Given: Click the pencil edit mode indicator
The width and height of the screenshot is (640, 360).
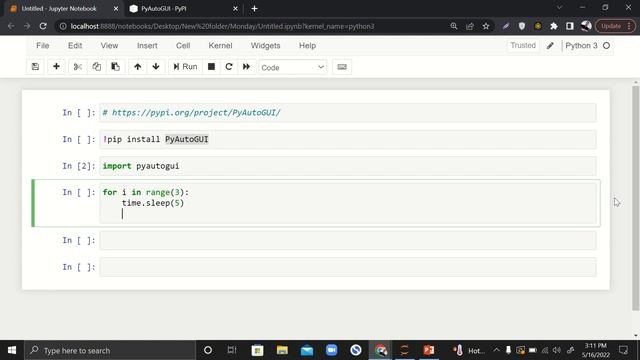Looking at the screenshot, I should tap(550, 46).
